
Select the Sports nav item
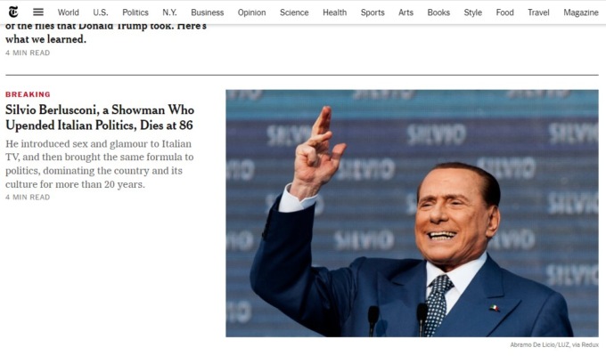[373, 12]
